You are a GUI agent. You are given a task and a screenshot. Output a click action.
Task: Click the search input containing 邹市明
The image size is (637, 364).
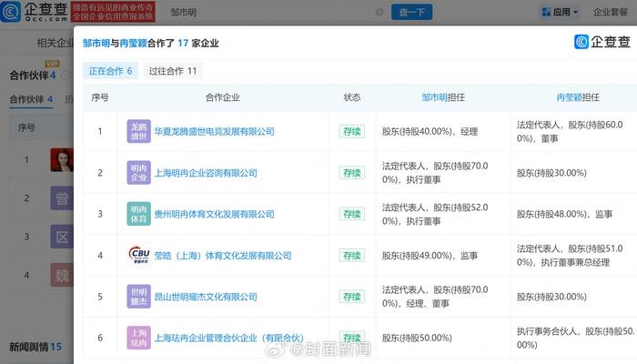coord(277,12)
